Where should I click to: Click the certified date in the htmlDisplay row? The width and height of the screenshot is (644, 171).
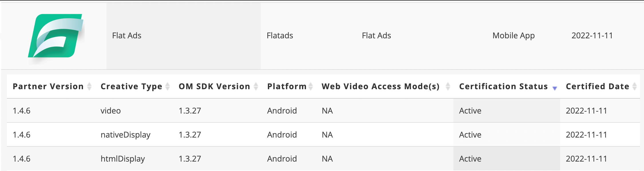[x=586, y=159]
